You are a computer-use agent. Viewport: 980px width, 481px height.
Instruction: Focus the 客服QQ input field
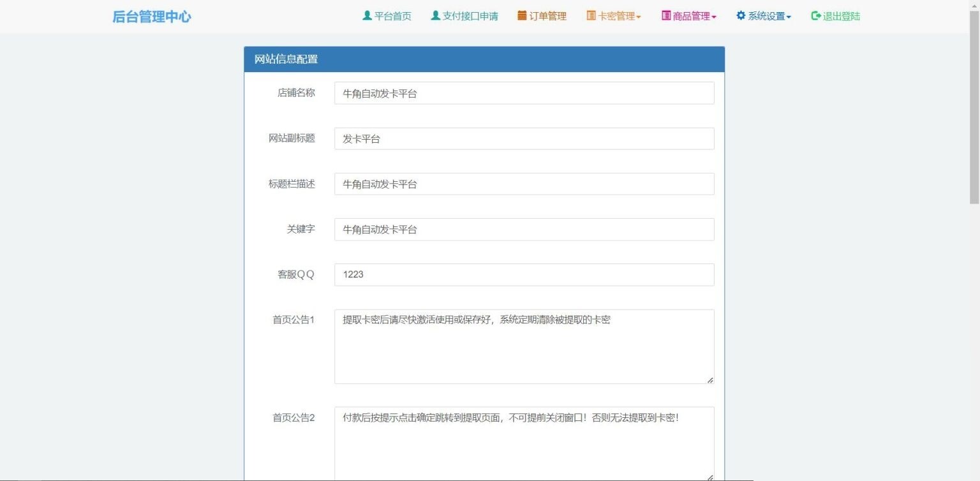tap(524, 274)
